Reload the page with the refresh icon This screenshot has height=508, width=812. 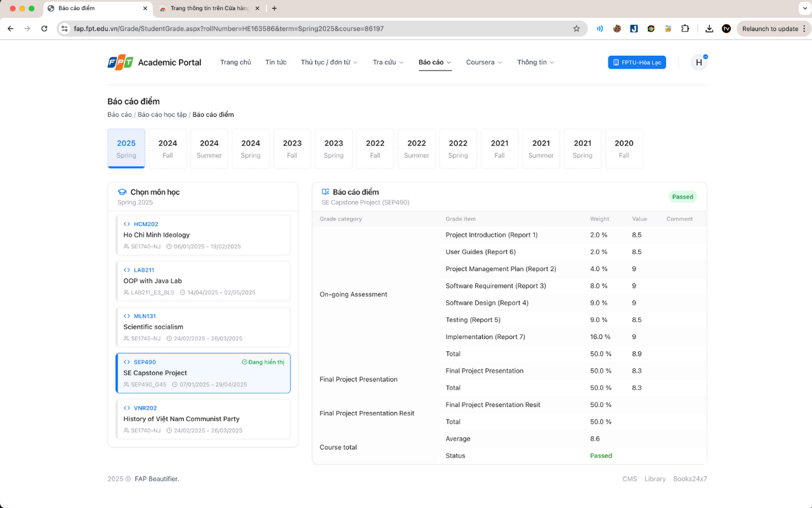point(44,29)
